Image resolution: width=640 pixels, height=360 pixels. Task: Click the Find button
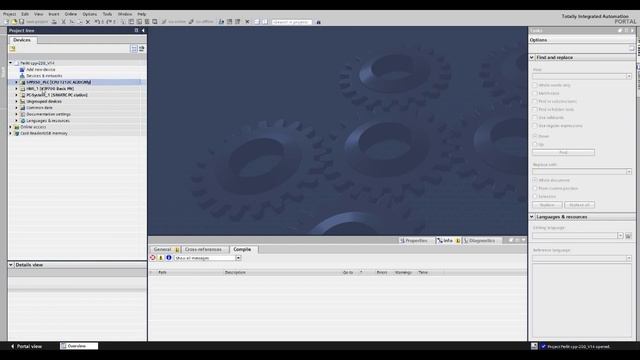tap(563, 153)
